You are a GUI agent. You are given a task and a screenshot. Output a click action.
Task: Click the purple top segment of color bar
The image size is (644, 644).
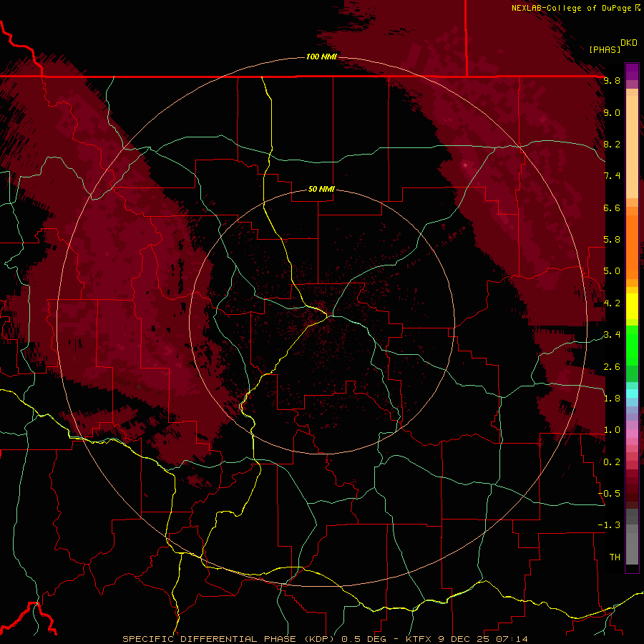pos(632,72)
